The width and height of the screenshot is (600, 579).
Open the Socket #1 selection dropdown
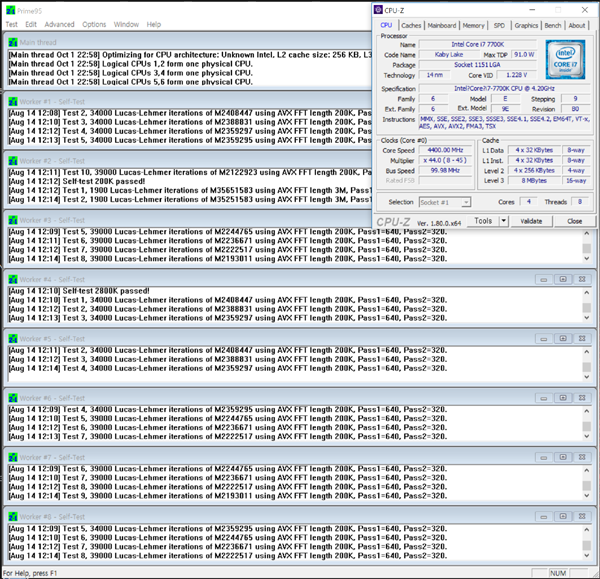445,202
